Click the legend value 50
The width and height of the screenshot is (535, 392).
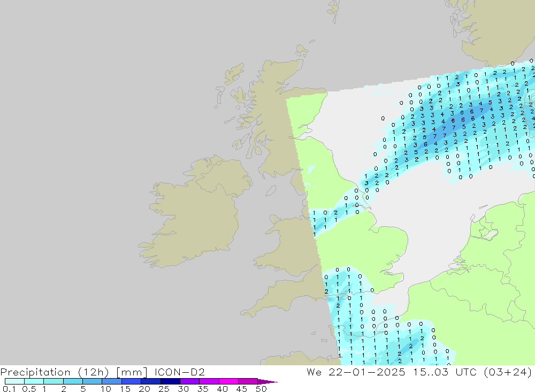coord(261,389)
